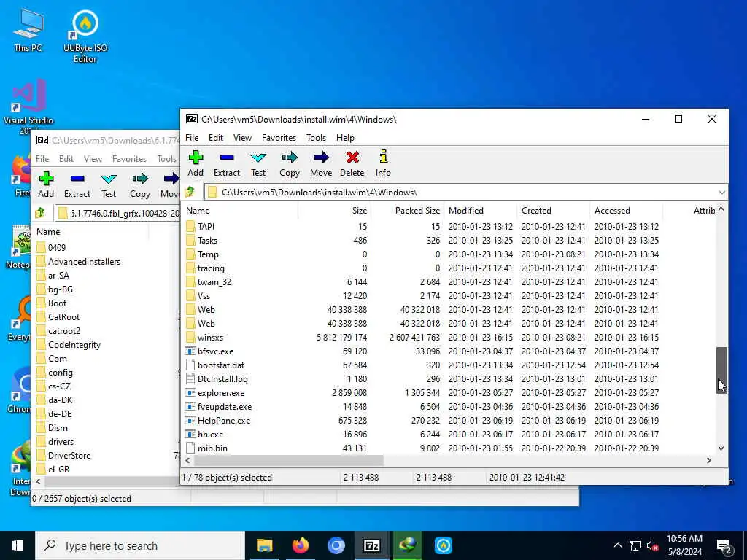
Task: Select AdvancedInstallers folder in background window
Action: point(84,262)
